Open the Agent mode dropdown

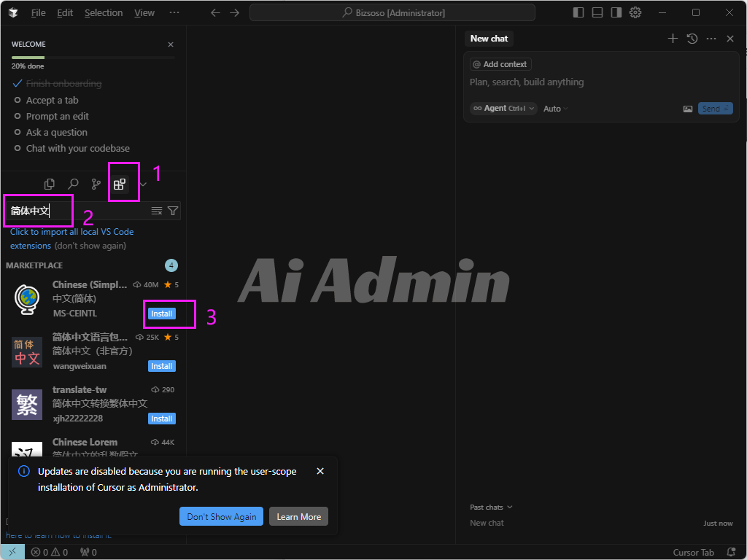(503, 109)
